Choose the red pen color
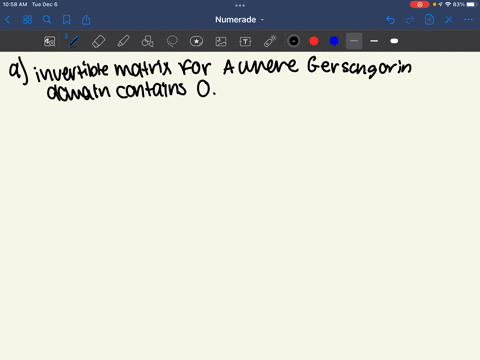Screen dimensions: 480x360 [314, 41]
